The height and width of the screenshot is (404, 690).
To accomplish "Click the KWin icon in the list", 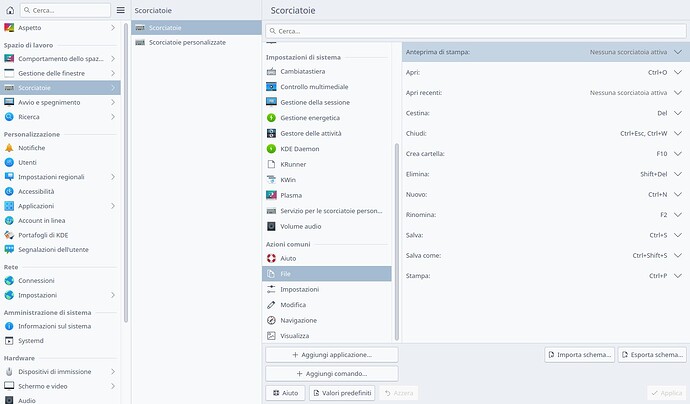I will (272, 180).
